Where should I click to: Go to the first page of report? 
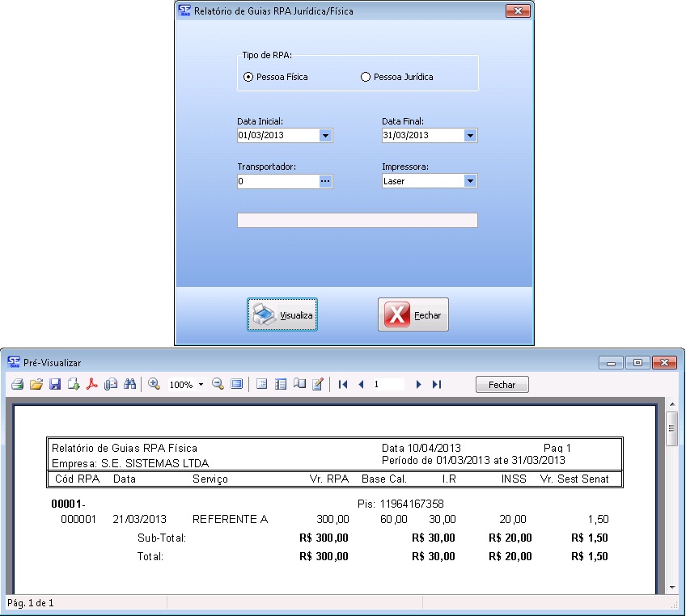click(x=343, y=385)
